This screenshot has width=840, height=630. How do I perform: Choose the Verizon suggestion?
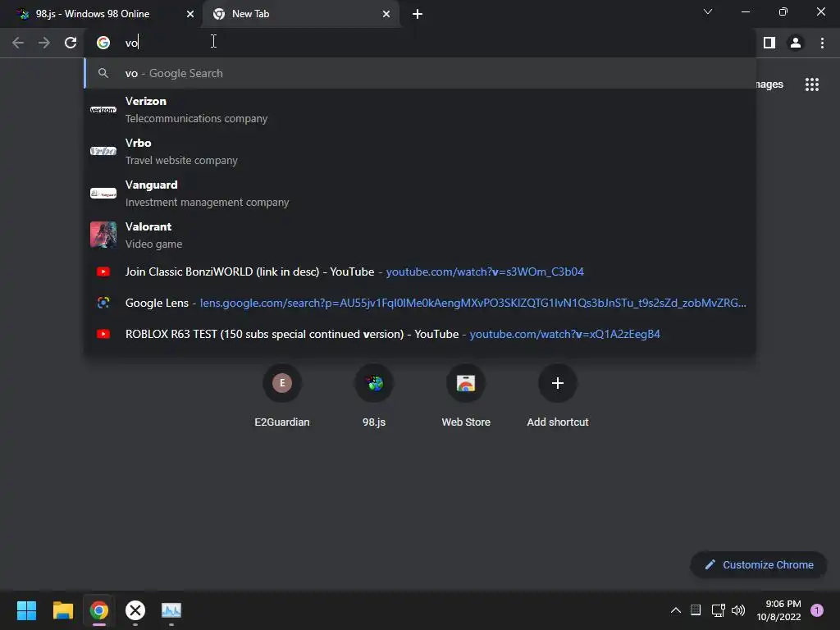420,110
